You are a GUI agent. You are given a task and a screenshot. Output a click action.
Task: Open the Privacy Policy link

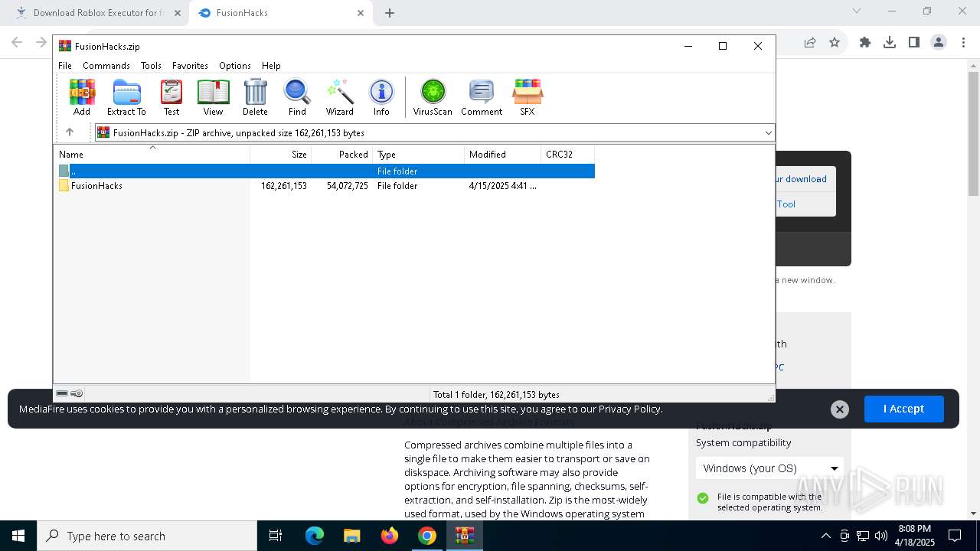[x=629, y=409]
